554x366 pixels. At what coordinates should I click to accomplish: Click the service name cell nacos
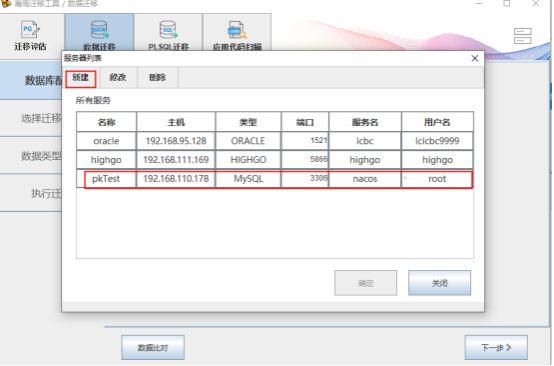pos(365,179)
